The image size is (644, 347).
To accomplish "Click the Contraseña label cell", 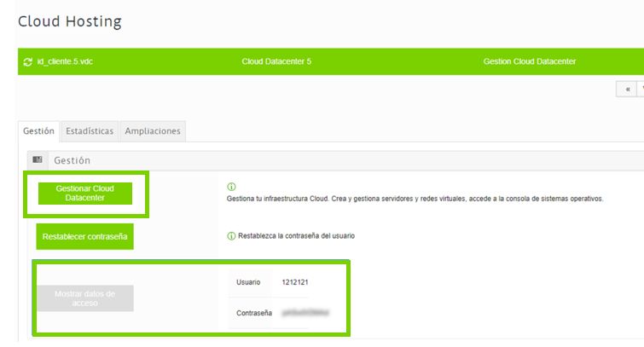I will pos(250,313).
